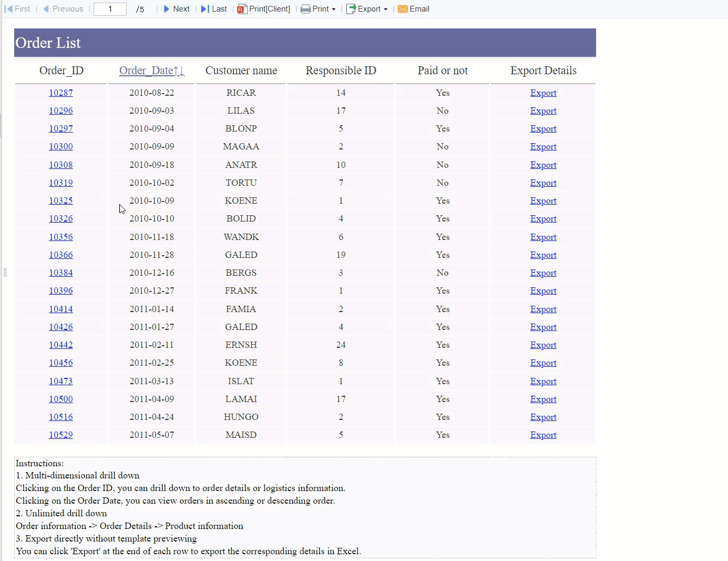Click the page number input field
The height and width of the screenshot is (561, 728).
pos(110,9)
